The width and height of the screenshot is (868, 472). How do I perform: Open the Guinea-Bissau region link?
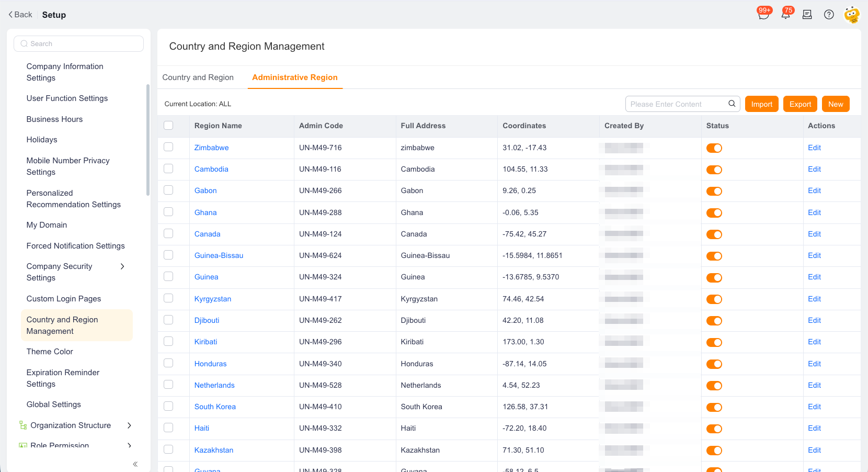pyautogui.click(x=219, y=255)
